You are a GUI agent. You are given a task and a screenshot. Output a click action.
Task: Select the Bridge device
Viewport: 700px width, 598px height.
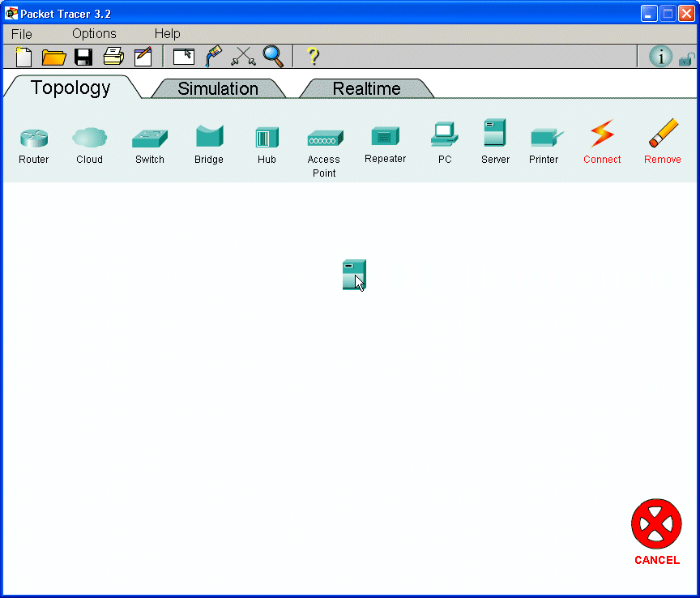(x=209, y=145)
